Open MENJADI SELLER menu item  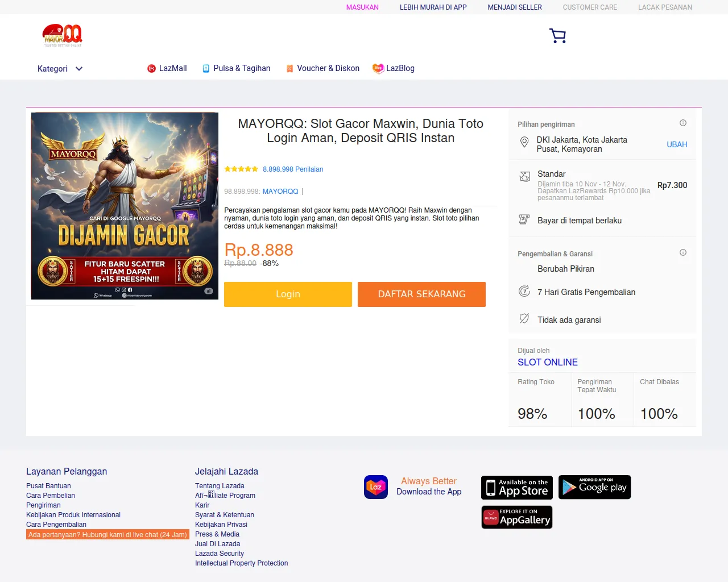click(x=515, y=7)
